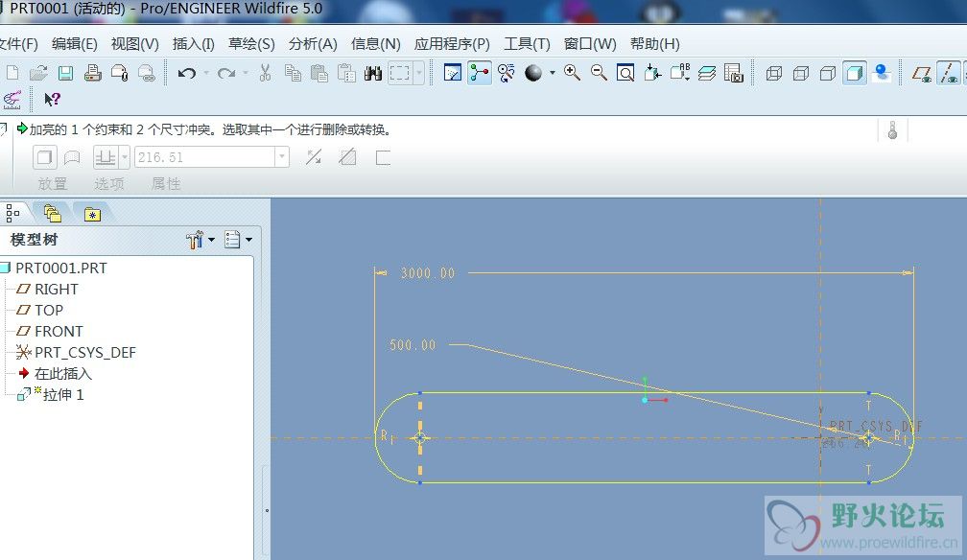967x560 pixels.
Task: Open the 工具(T) menu
Action: pyautogui.click(x=527, y=44)
